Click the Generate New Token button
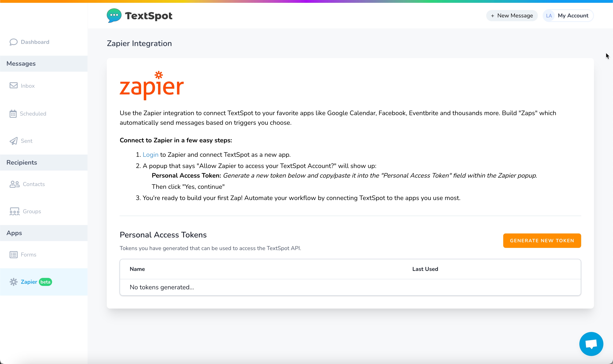The width and height of the screenshot is (613, 364). pyautogui.click(x=542, y=240)
